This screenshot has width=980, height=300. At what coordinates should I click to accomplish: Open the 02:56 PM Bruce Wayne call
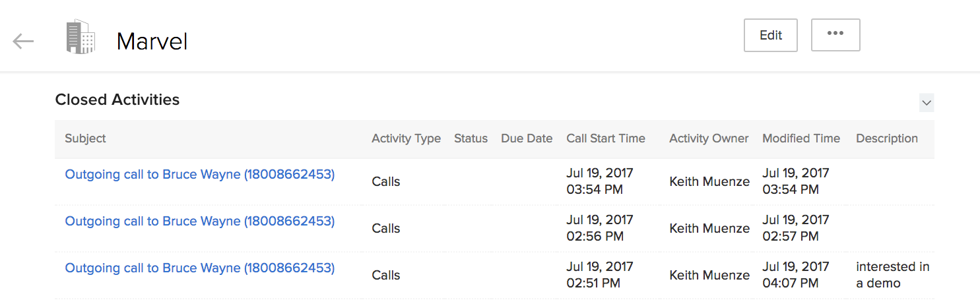click(200, 222)
